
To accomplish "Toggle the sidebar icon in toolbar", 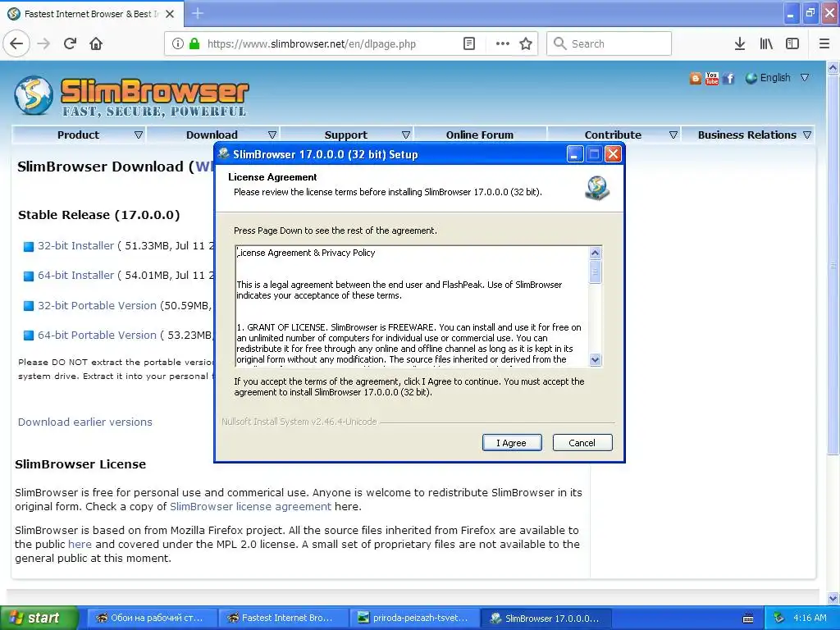I will pyautogui.click(x=792, y=43).
